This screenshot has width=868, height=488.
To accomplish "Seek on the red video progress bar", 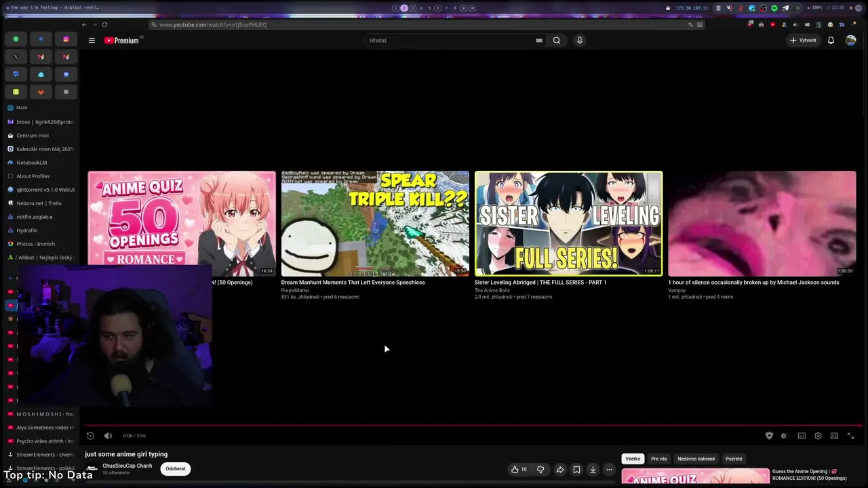I will [473, 426].
